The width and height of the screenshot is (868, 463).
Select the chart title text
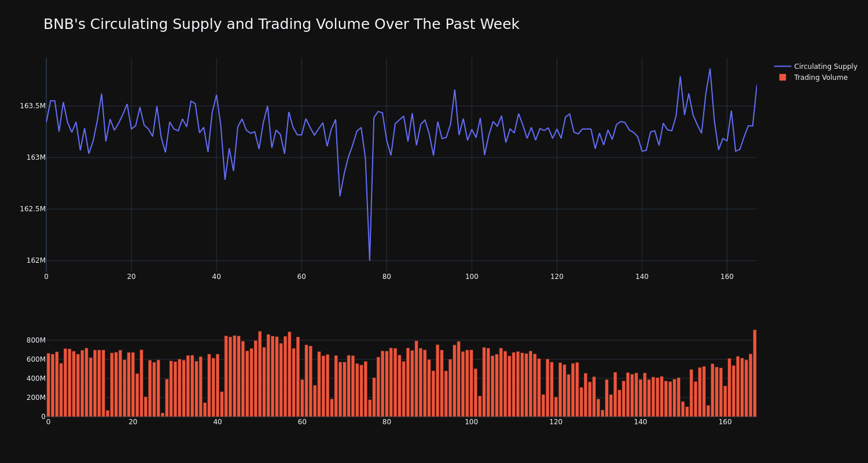coord(281,24)
